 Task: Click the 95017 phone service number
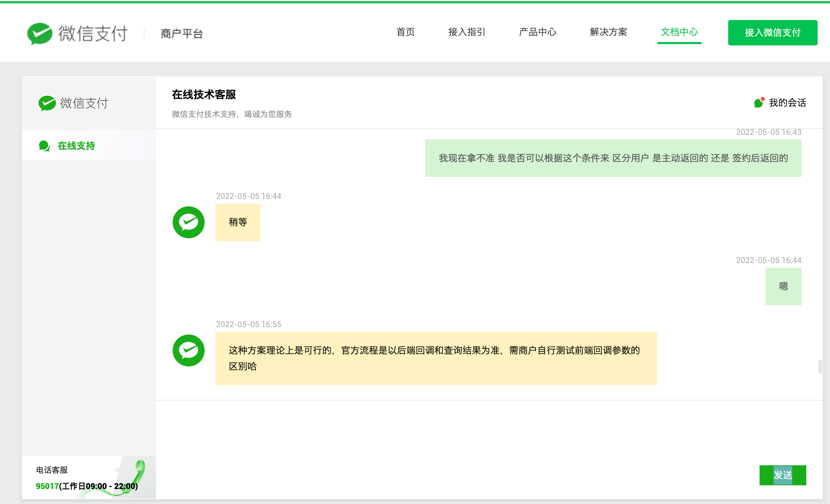(47, 486)
